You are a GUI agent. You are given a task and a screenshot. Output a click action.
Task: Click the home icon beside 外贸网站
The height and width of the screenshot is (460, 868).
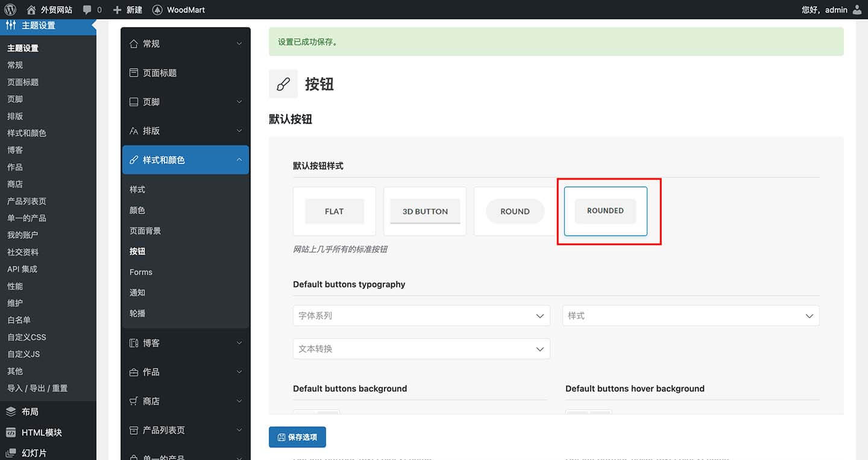[x=31, y=10]
